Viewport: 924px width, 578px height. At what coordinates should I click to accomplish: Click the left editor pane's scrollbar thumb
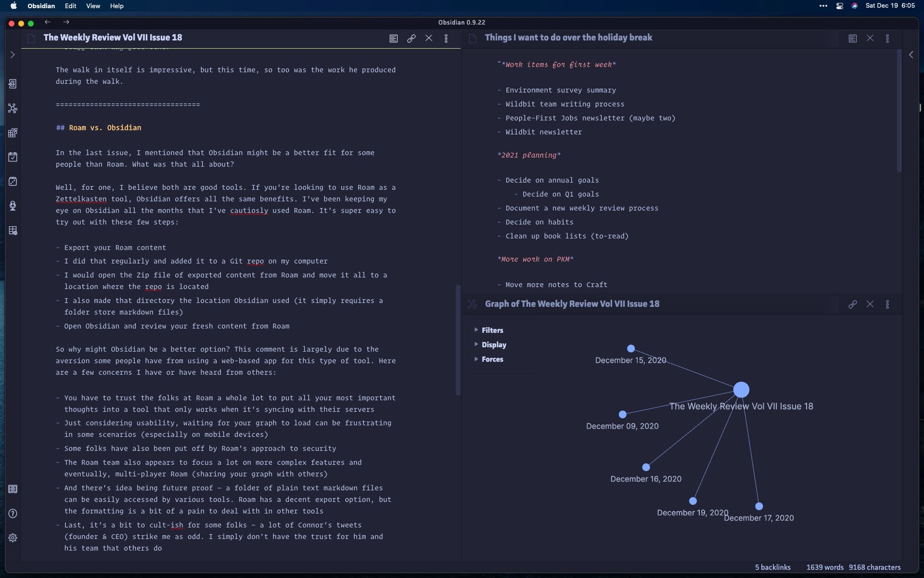(458, 340)
